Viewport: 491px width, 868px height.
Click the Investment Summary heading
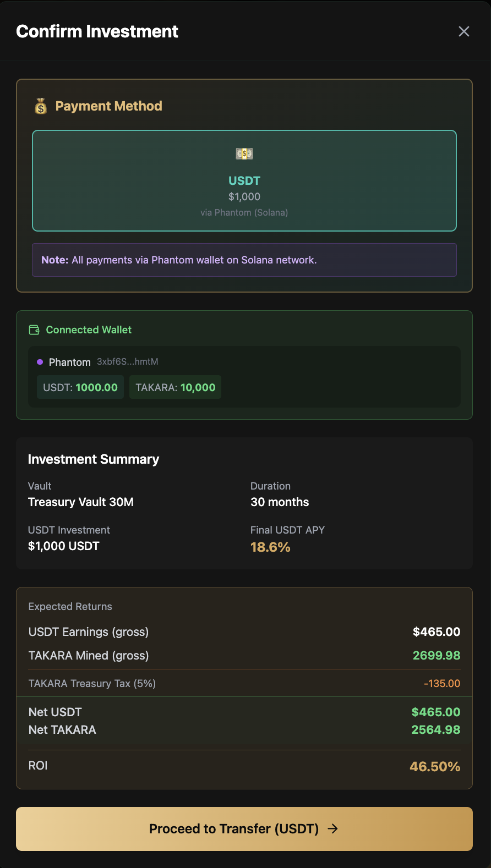click(x=94, y=459)
